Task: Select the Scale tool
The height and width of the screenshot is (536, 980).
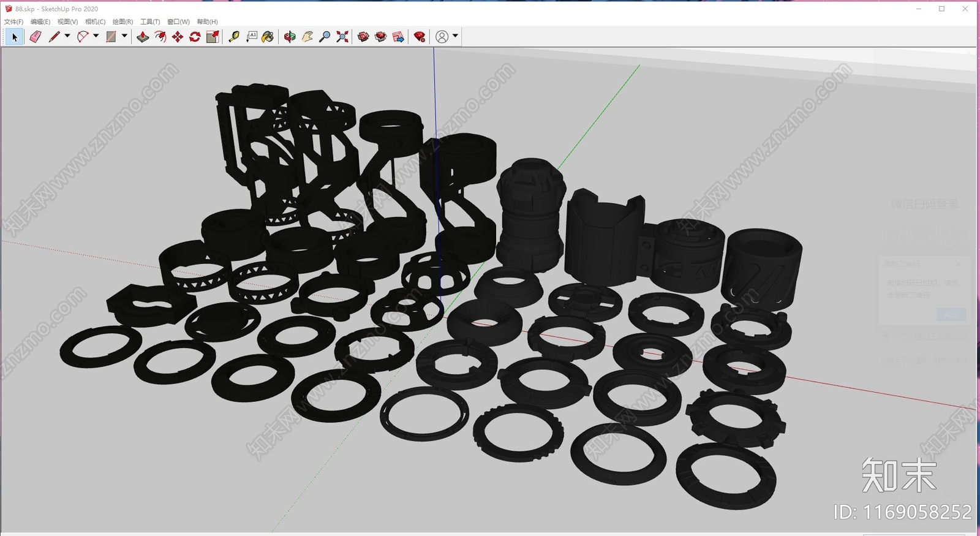Action: pos(213,37)
